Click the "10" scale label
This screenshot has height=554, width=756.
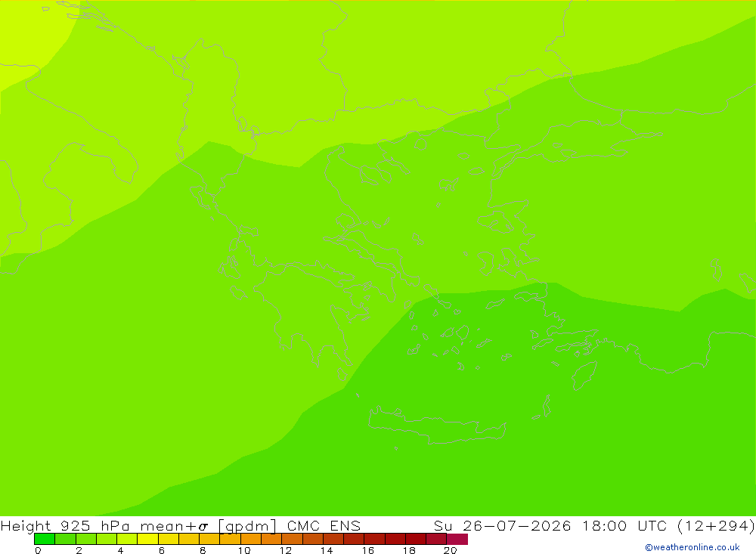(244, 550)
